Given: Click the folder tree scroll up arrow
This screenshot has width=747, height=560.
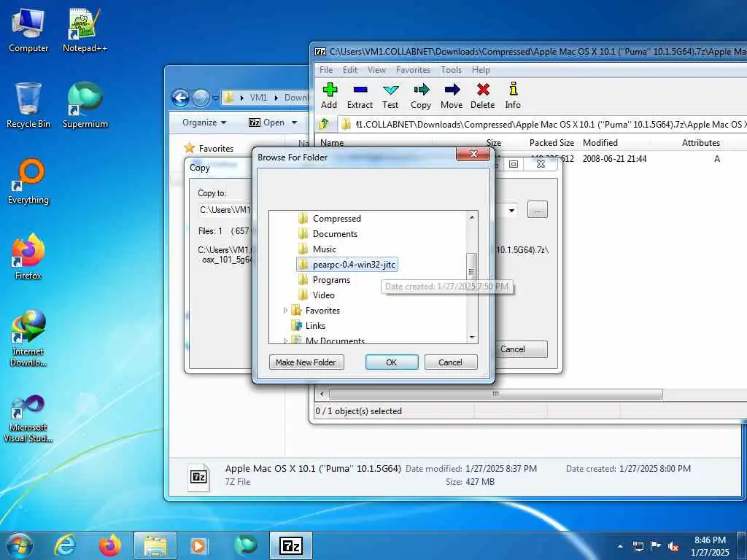Looking at the screenshot, I should coord(472,217).
